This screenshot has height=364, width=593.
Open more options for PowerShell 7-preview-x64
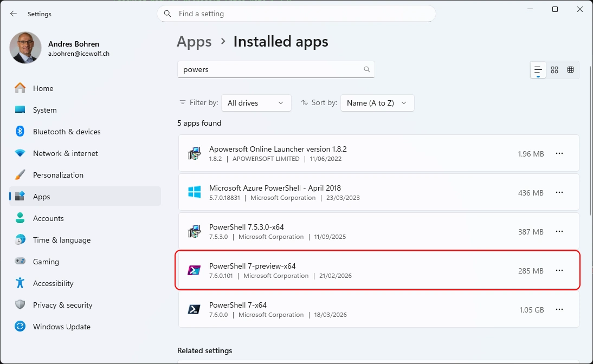click(x=559, y=270)
